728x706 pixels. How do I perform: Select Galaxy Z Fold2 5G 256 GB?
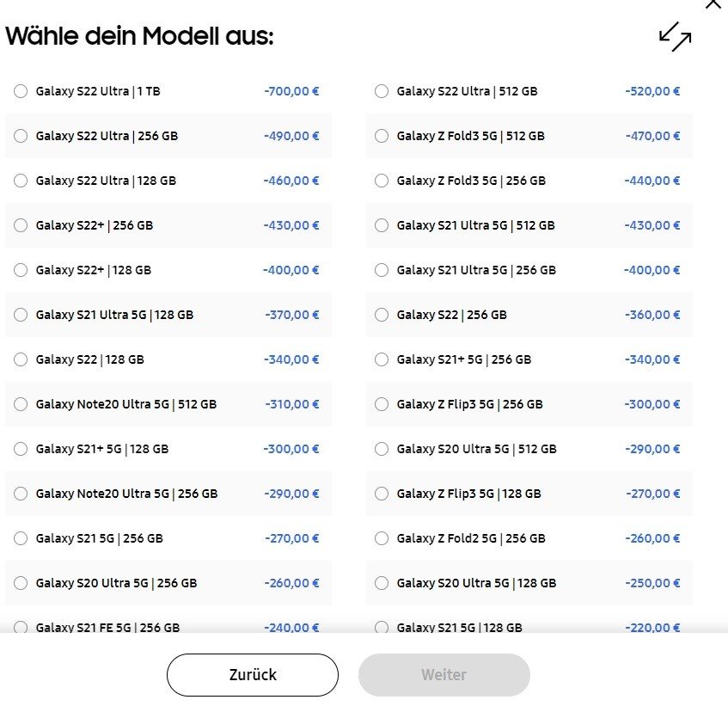(382, 538)
